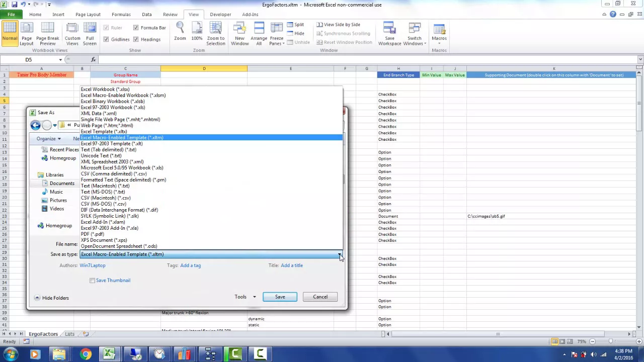Click Excel icon in taskbar
The width and height of the screenshot is (644, 362).
pyautogui.click(x=109, y=354)
